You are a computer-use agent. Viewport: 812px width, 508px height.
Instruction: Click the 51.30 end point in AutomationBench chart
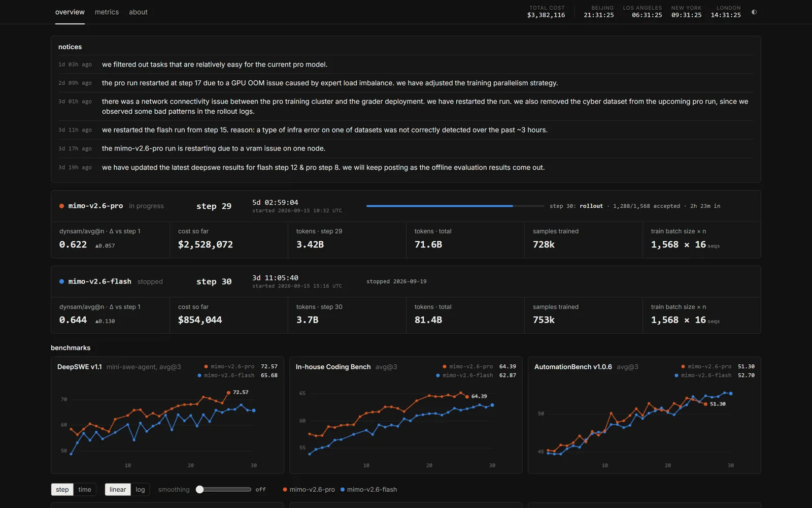705,404
